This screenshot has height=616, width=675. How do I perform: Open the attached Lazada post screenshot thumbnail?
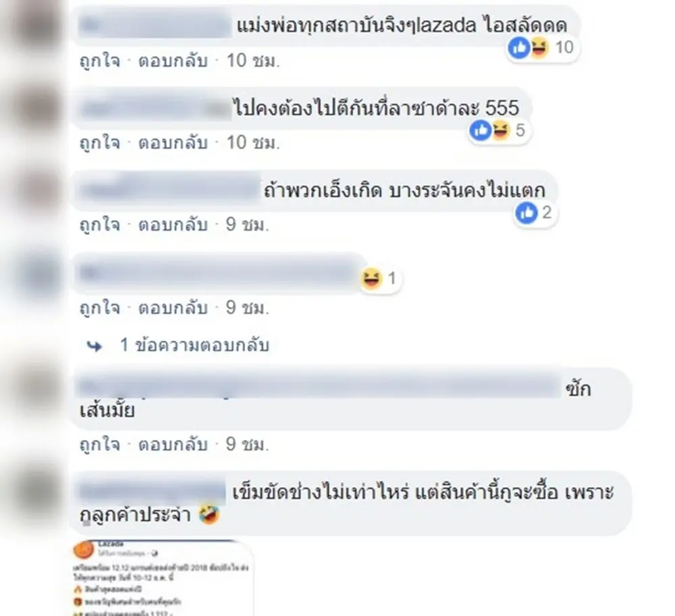point(162,578)
